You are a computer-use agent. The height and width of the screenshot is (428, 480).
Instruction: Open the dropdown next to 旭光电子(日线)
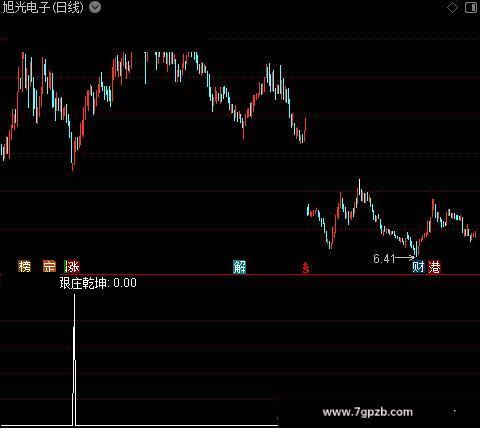(x=95, y=7)
